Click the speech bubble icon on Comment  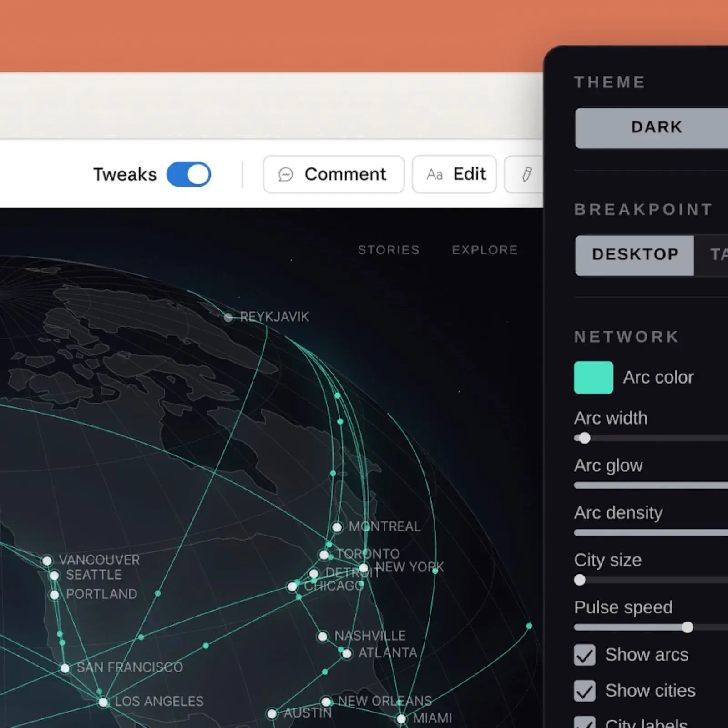pyautogui.click(x=285, y=174)
